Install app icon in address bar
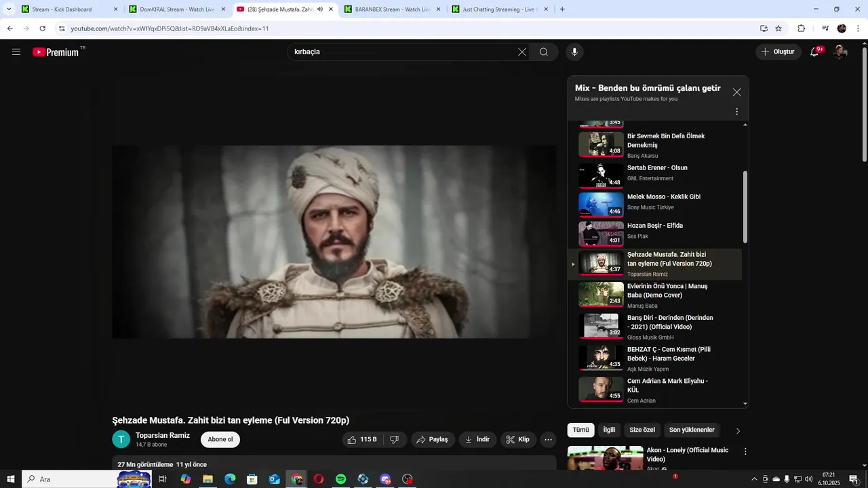 (764, 28)
